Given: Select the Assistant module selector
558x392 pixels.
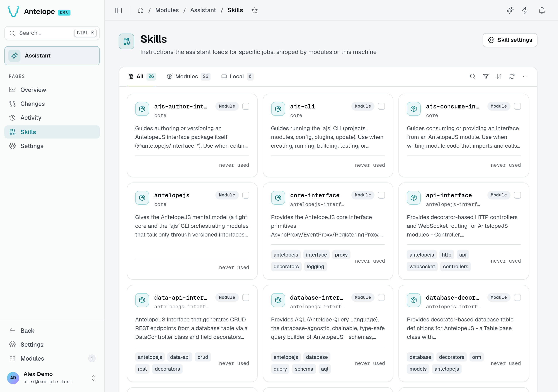Looking at the screenshot, I should click(x=52, y=56).
